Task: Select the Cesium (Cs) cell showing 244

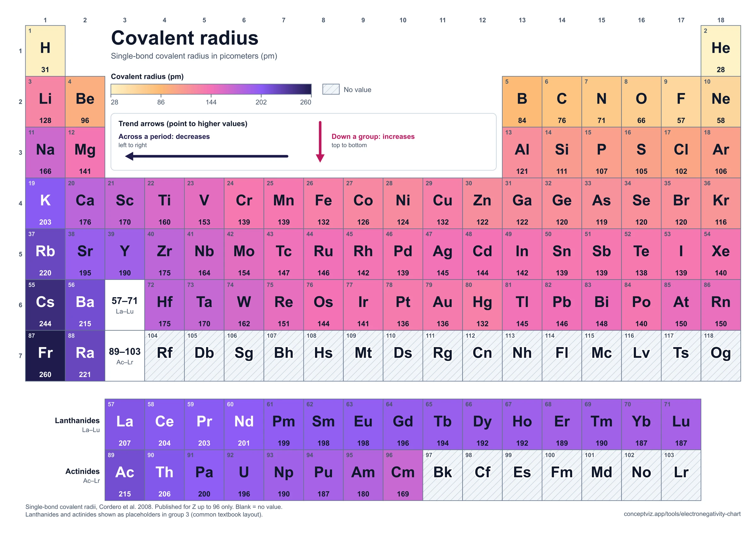Action: point(45,305)
